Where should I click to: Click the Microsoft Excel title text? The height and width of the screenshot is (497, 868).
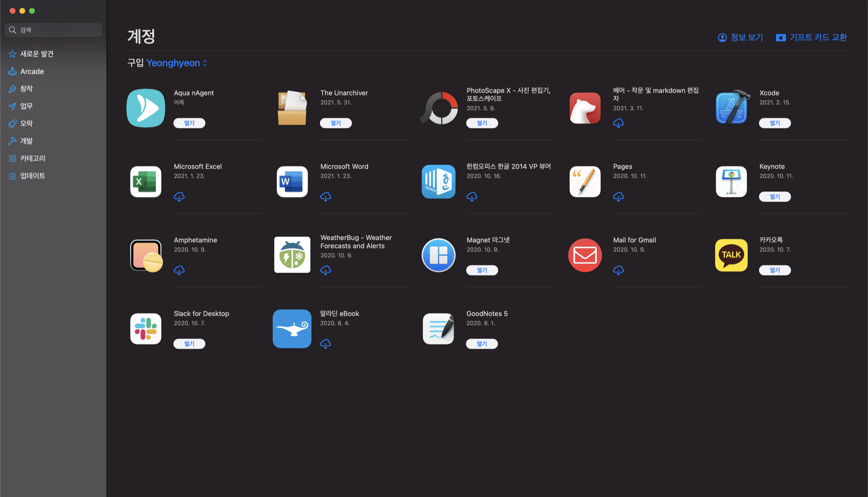coord(198,167)
